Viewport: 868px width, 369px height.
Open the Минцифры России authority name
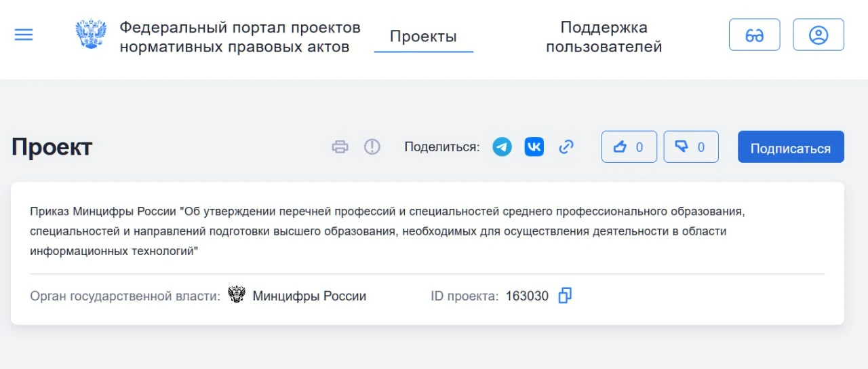coord(309,296)
